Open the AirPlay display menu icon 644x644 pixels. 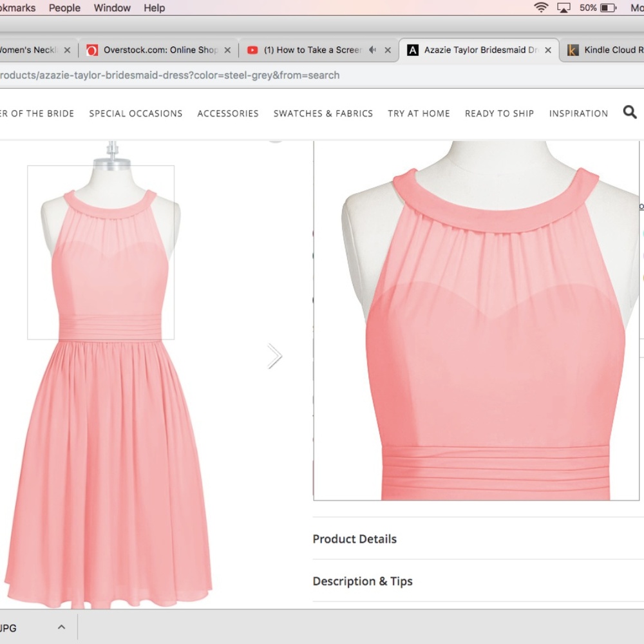[x=563, y=8]
